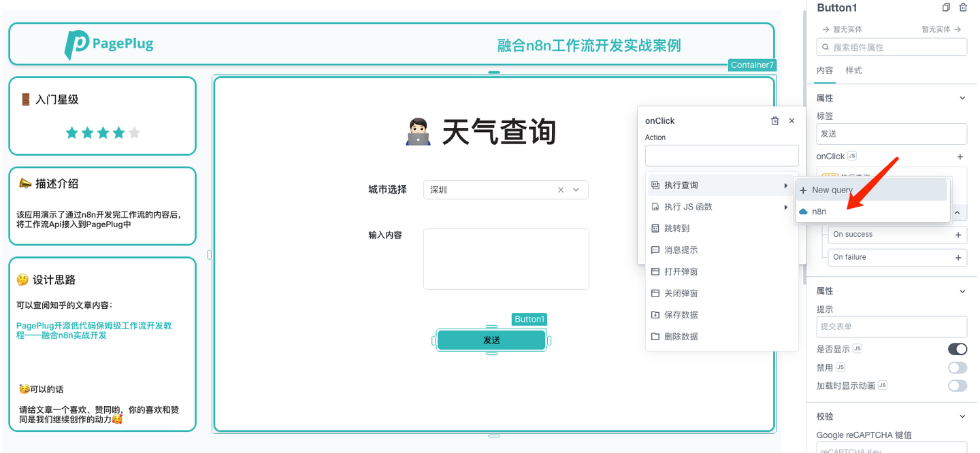Expand the 执行 JS 函数 submenu arrow
The width and height of the screenshot is (980, 453).
(786, 207)
